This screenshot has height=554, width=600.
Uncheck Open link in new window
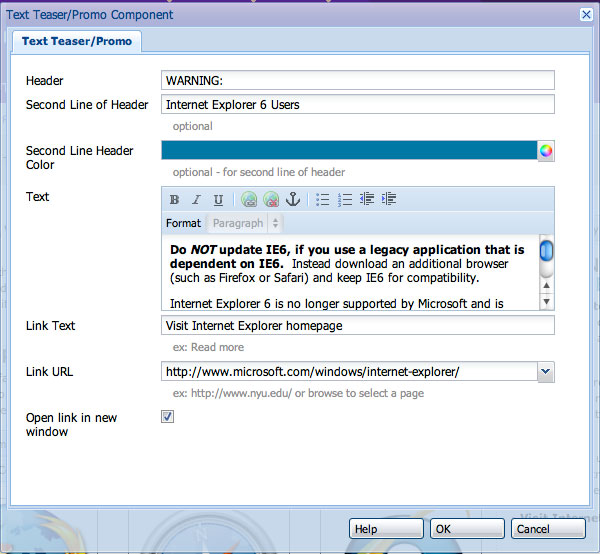click(168, 417)
